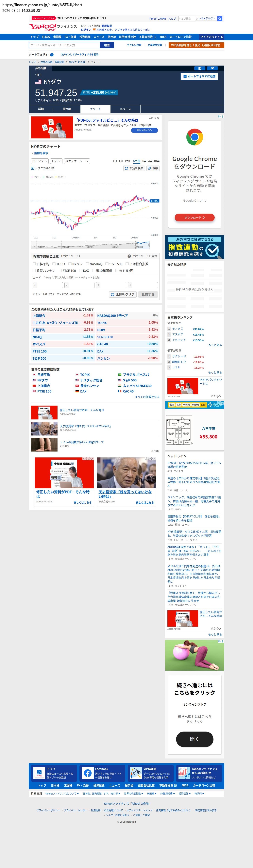Click the 保存 chart button
Viewport: 253px width, 868px height.
[153, 168]
